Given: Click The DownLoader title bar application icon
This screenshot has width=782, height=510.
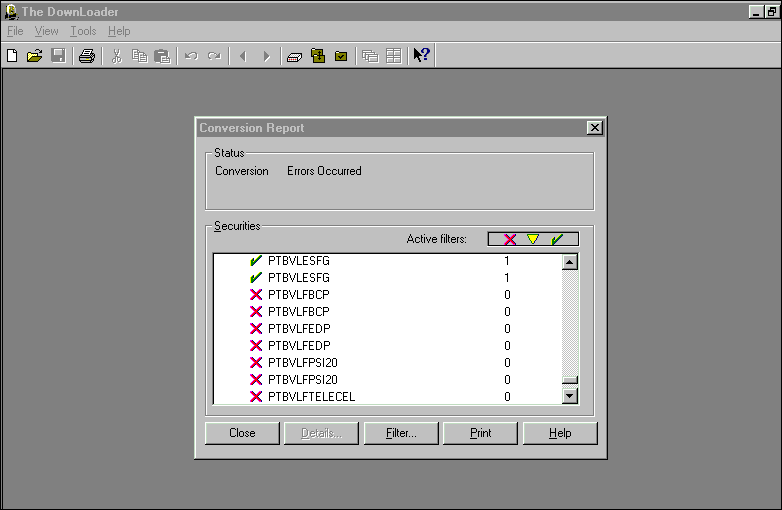Looking at the screenshot, I should pos(10,11).
